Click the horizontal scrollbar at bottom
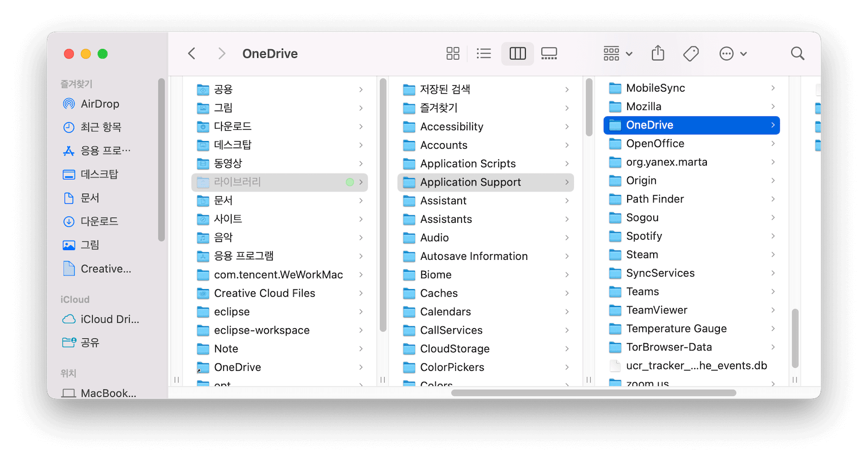The height and width of the screenshot is (461, 868). [593, 393]
